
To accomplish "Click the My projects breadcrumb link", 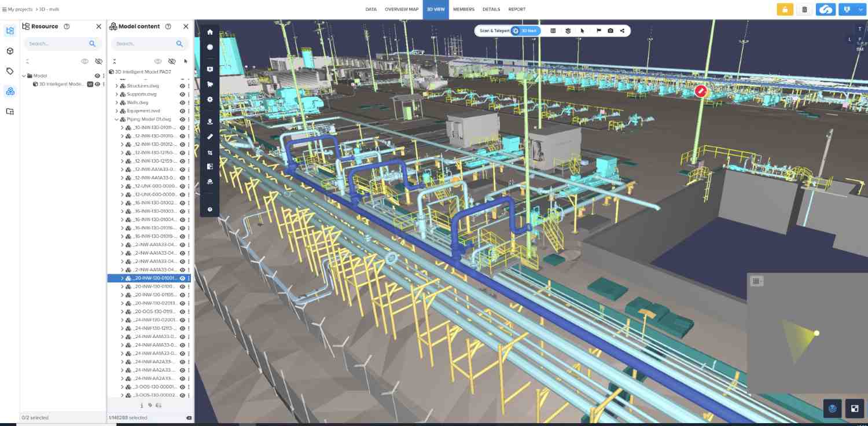I will [x=20, y=9].
